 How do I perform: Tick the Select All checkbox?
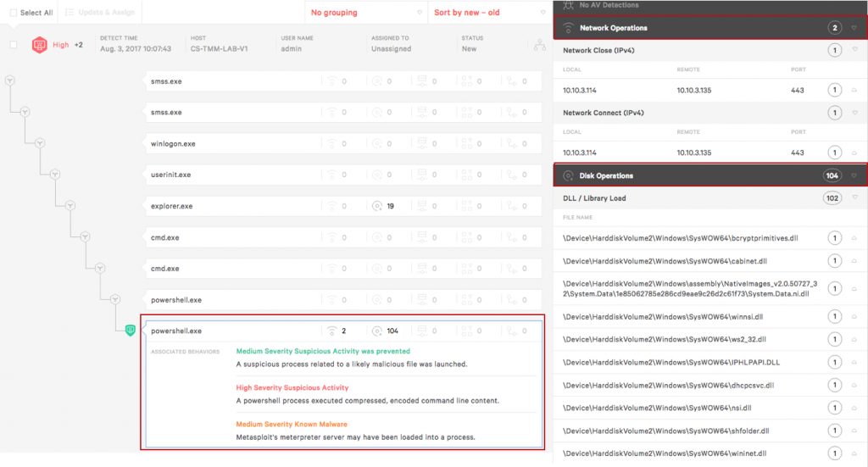click(14, 13)
